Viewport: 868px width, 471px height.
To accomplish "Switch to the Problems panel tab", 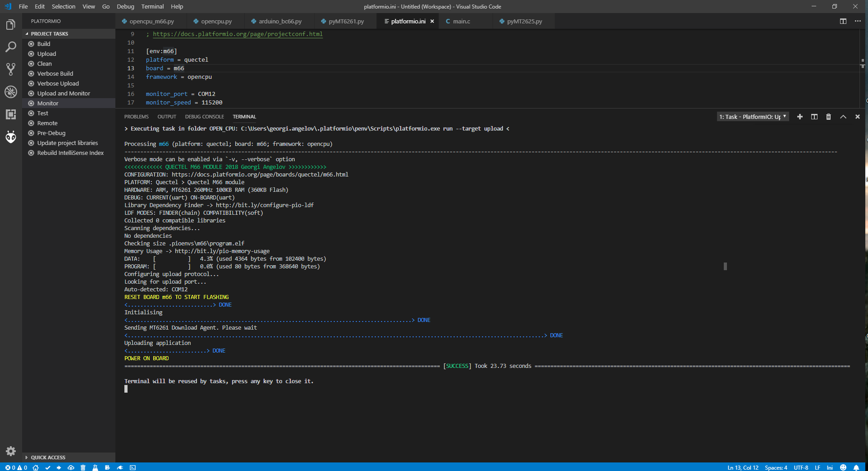I will (x=137, y=117).
